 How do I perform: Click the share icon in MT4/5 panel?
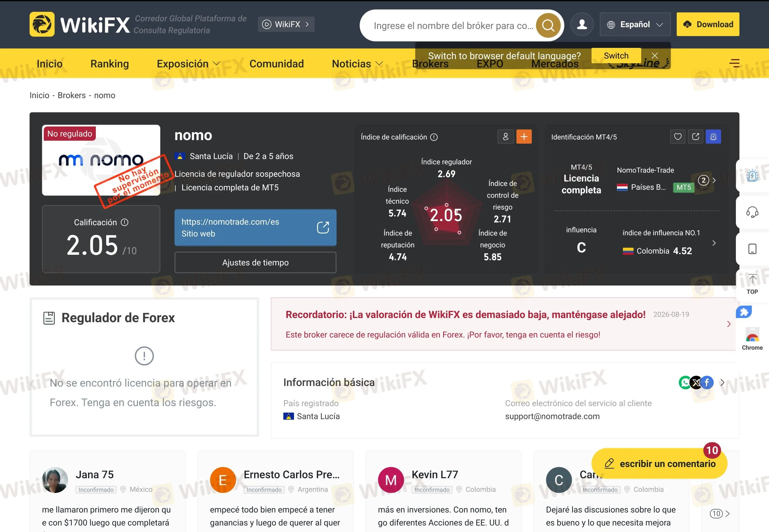pos(696,137)
